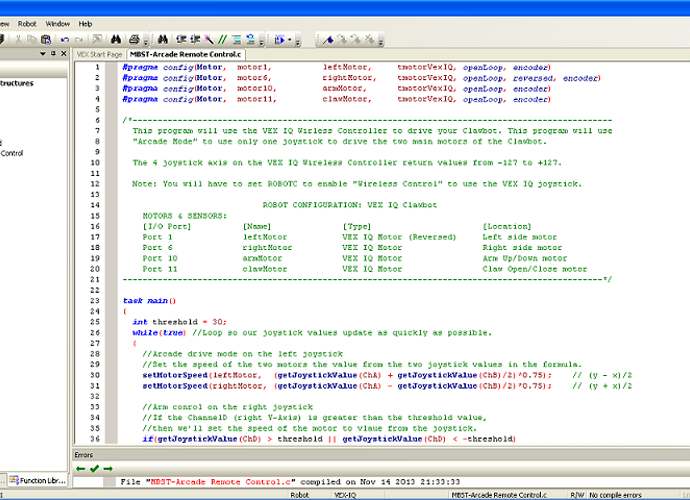Go to the next bookmark icon

(x=342, y=40)
